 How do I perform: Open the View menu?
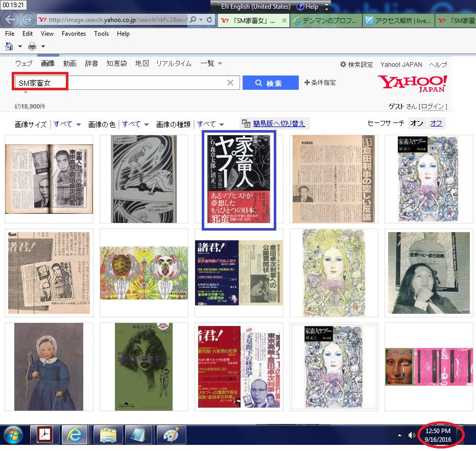pyautogui.click(x=47, y=34)
